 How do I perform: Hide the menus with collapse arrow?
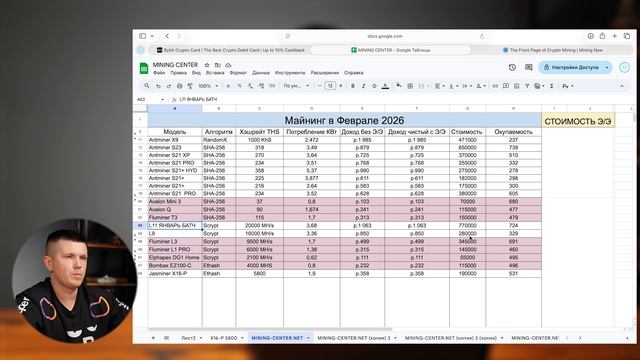pyautogui.click(x=622, y=86)
